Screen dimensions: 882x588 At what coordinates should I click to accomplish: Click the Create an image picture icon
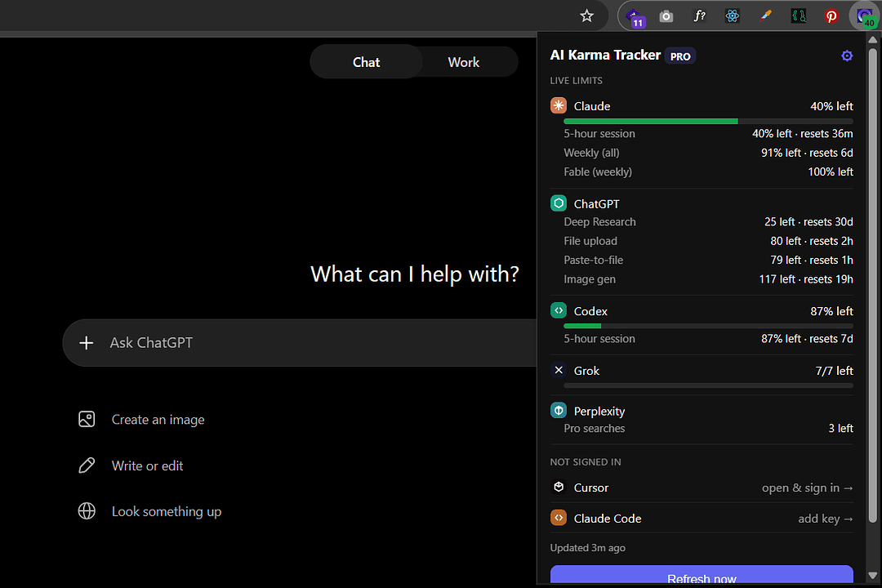pos(87,419)
